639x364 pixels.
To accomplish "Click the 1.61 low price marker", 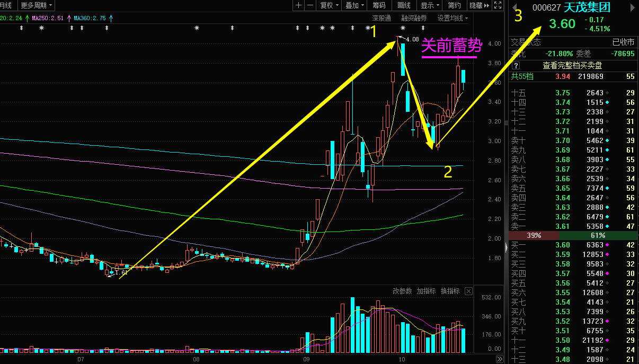I will click(121, 273).
